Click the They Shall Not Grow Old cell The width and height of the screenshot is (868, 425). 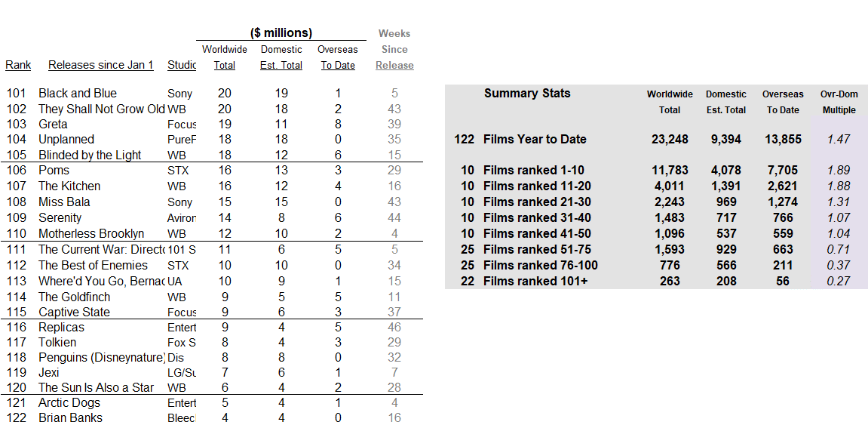(101, 109)
